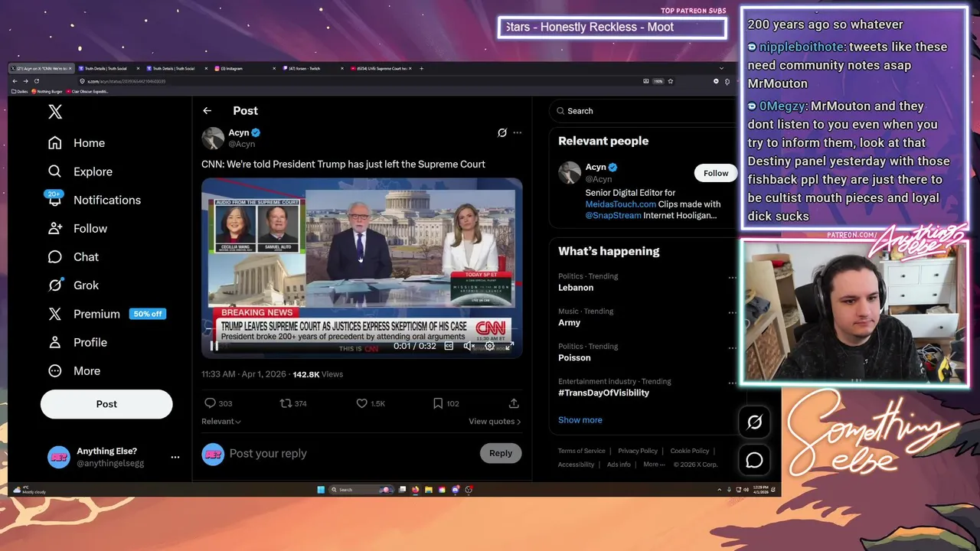980x551 pixels.
Task: Click reply icon with 303 replies
Action: (210, 403)
